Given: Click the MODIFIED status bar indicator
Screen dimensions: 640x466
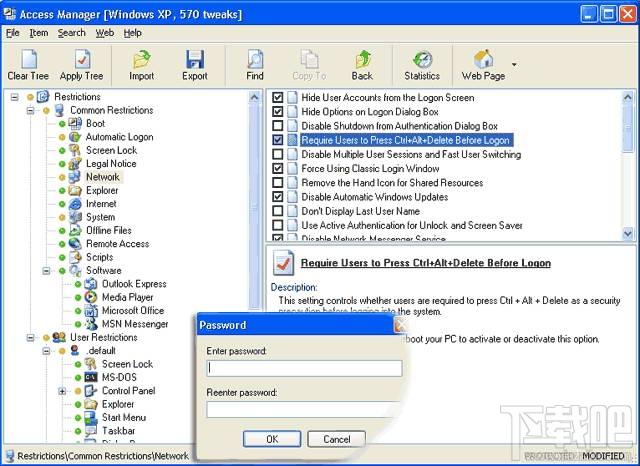Looking at the screenshot, I should (x=603, y=456).
